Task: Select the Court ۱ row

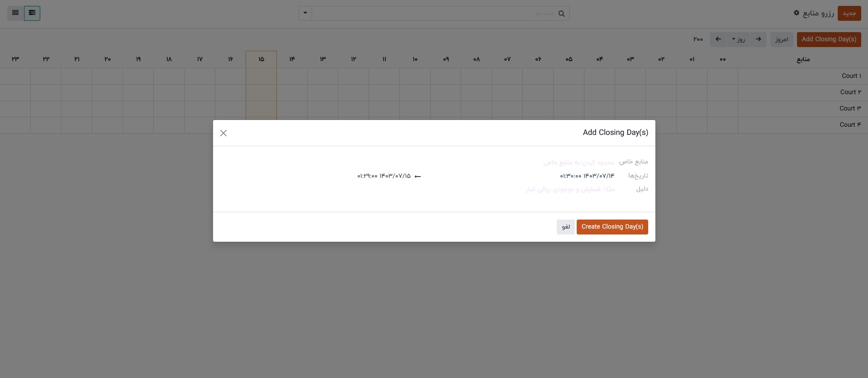Action: point(803,76)
